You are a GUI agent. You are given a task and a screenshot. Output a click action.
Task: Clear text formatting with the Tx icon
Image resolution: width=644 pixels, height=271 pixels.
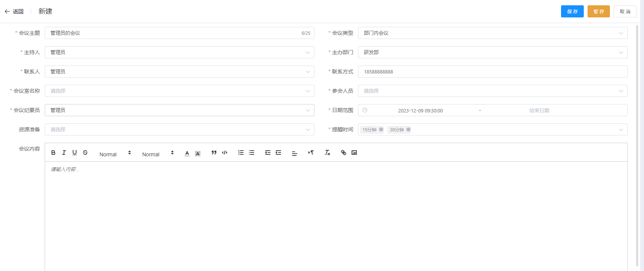pos(327,153)
